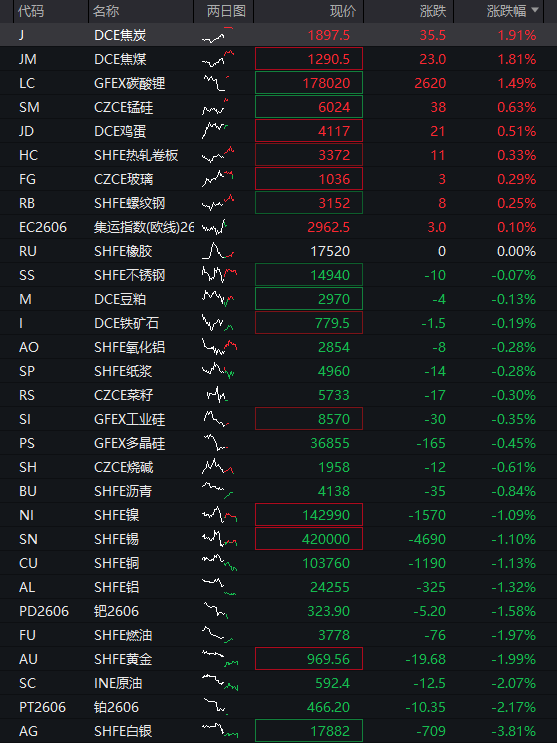
Task: Sort the list by 现价 column header
Action: click(343, 11)
